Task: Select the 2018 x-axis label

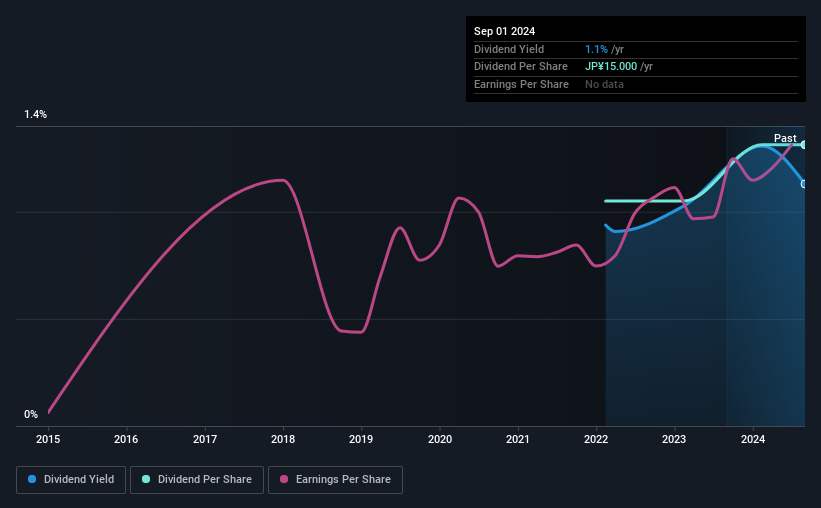Action: (x=283, y=439)
